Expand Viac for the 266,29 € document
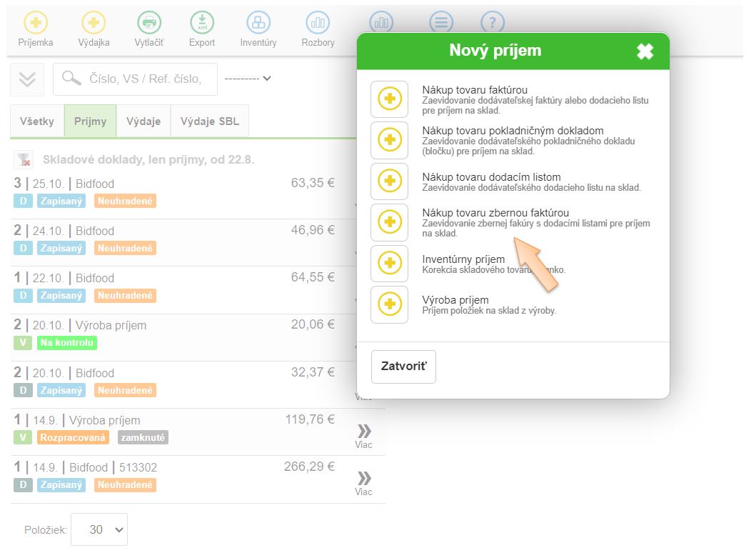 [x=363, y=482]
